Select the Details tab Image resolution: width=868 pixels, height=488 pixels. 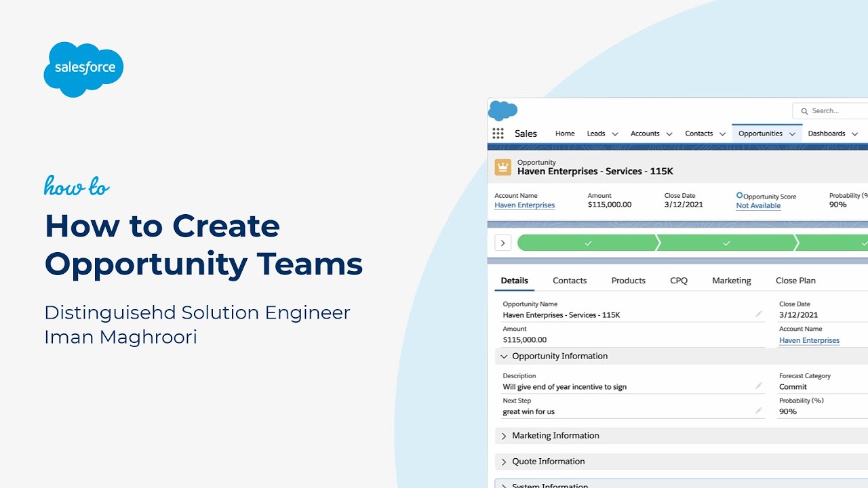click(x=514, y=281)
